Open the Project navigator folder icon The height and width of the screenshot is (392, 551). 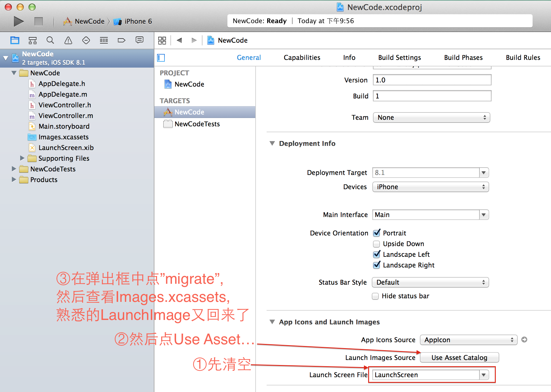point(15,40)
